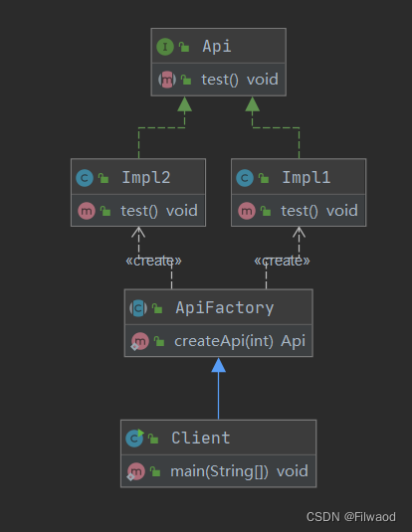This screenshot has height=532, width=412.
Task: Select test() void in Impl2 node
Action: [159, 211]
